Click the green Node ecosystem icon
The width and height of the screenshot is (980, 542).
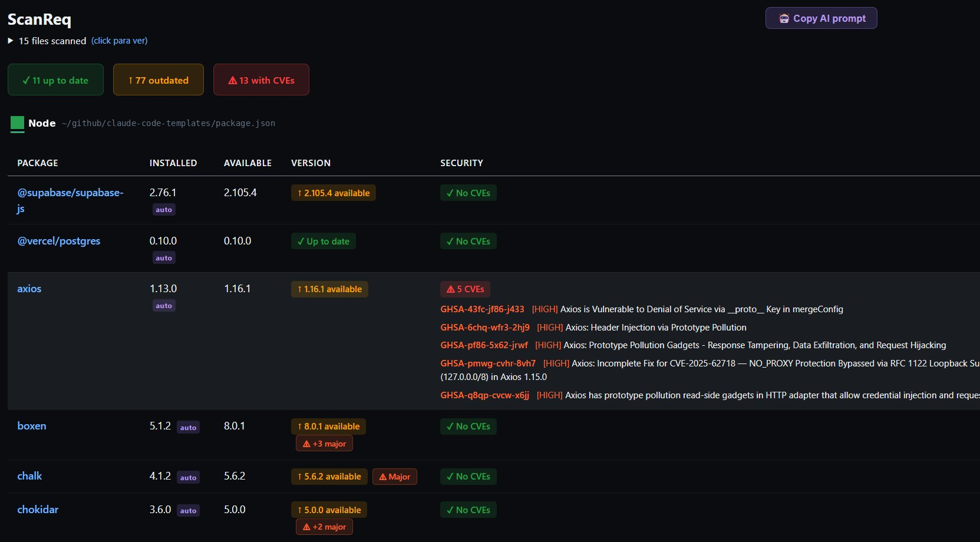[x=18, y=124]
